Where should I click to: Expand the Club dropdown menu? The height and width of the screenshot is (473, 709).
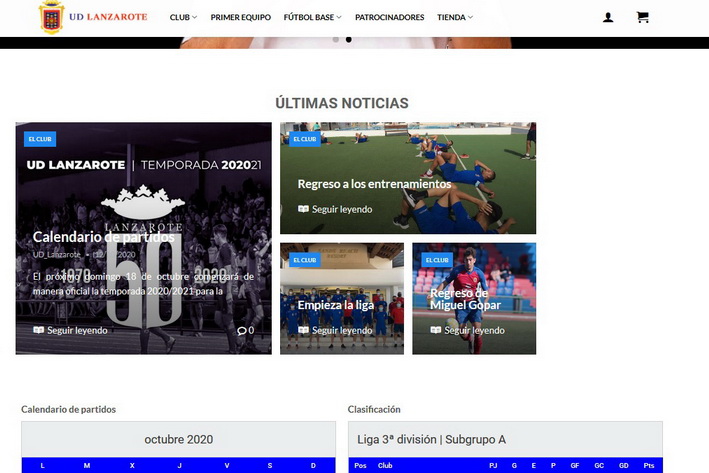(x=183, y=17)
